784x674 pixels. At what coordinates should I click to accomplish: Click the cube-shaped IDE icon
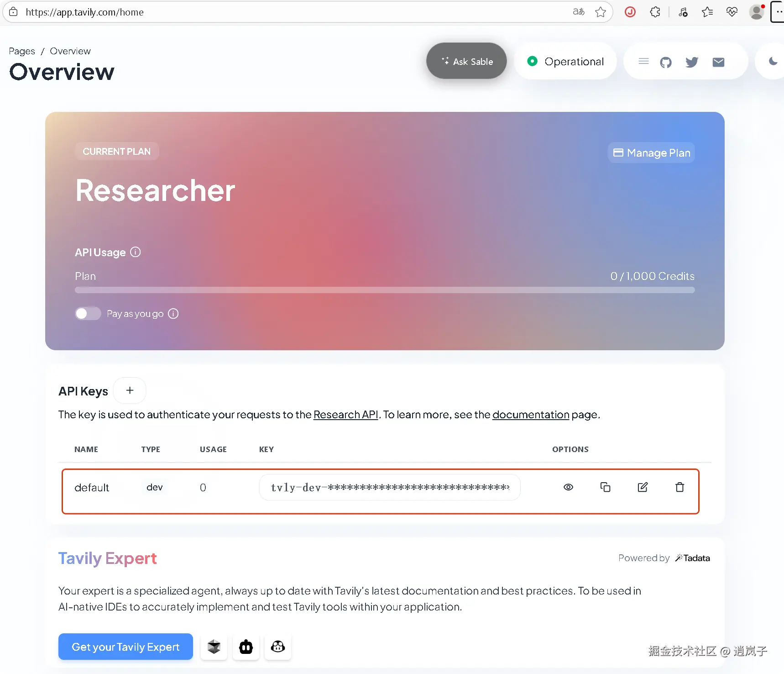tap(214, 647)
